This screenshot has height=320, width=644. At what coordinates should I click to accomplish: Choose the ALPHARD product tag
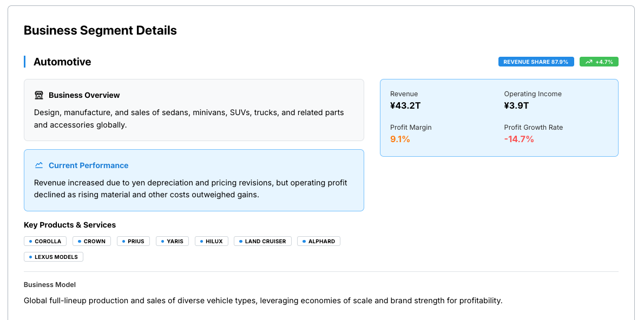(x=319, y=241)
